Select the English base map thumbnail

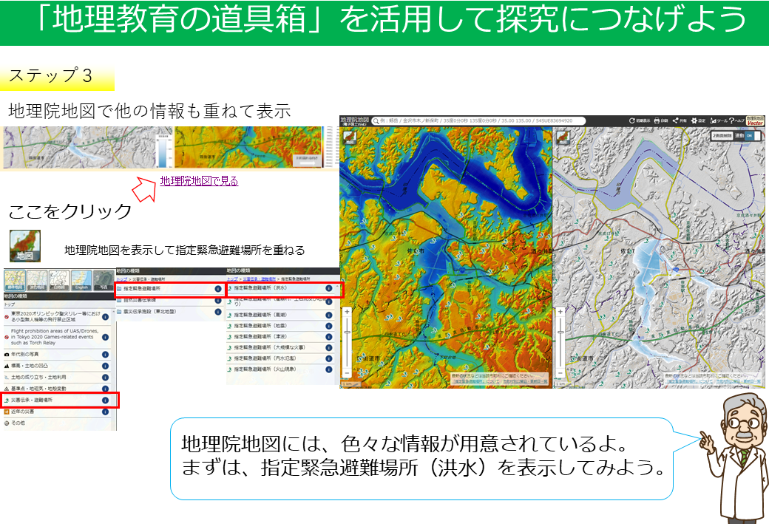[81, 281]
